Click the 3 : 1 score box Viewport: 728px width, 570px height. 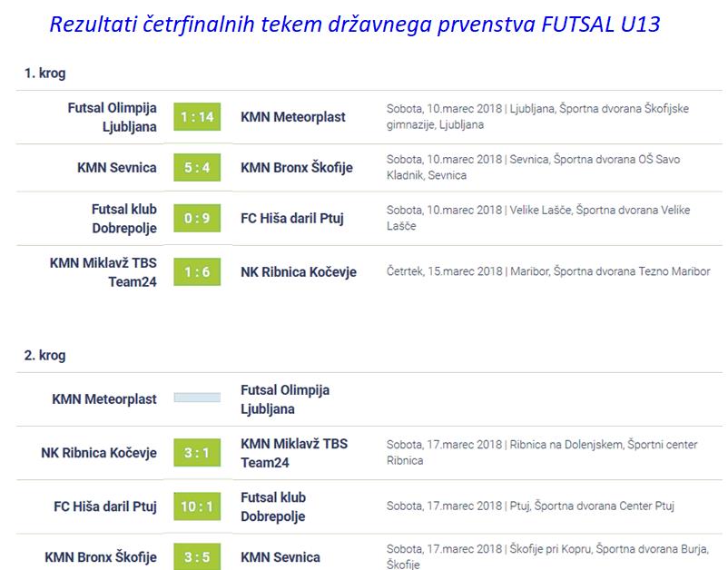[x=197, y=453]
